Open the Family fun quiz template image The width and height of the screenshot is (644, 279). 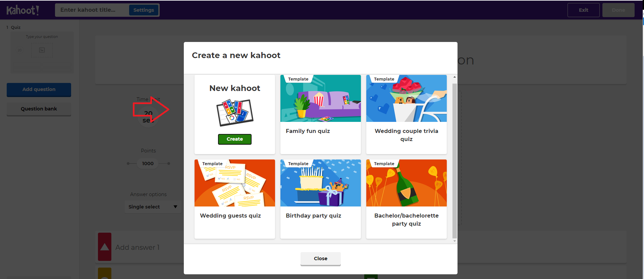(321, 98)
